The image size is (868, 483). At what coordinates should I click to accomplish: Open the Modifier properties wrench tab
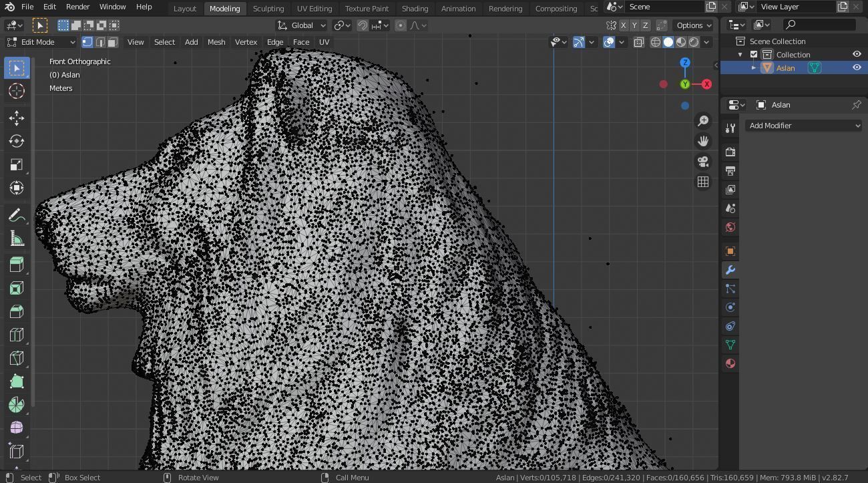pos(730,270)
